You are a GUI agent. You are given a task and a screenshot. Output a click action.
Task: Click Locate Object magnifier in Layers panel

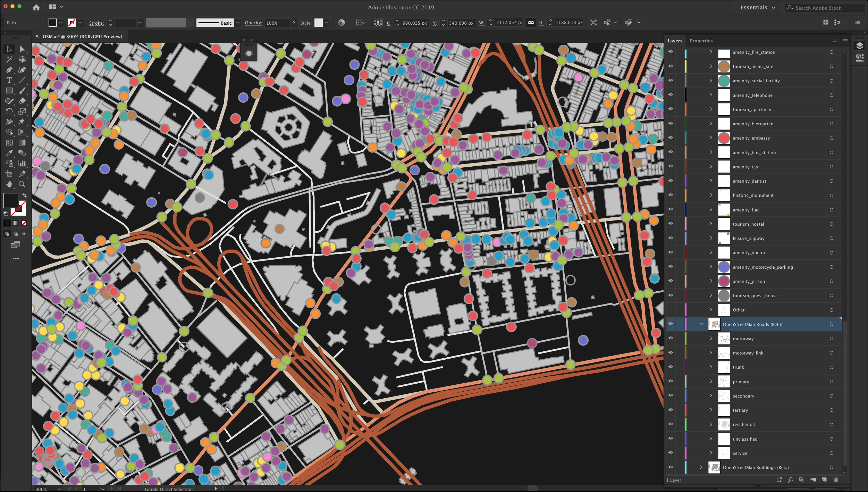[790, 480]
